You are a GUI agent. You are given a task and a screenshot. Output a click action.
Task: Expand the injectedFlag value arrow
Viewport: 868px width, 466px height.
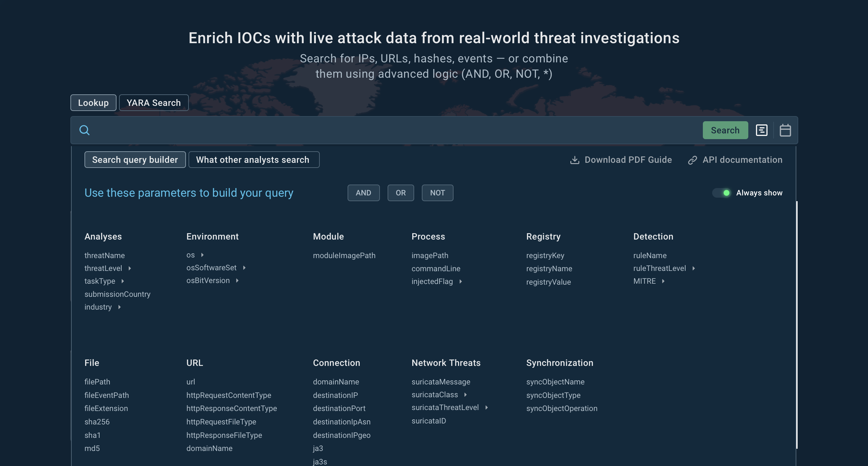point(461,281)
